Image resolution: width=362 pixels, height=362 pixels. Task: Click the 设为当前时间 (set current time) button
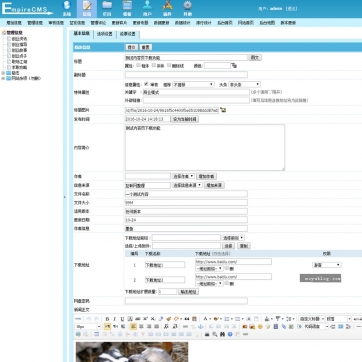185,119
